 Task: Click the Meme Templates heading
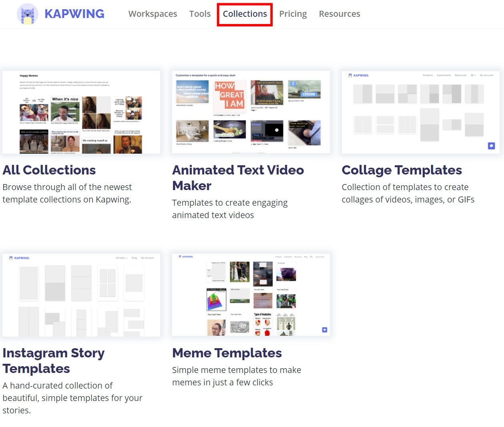pyautogui.click(x=227, y=353)
